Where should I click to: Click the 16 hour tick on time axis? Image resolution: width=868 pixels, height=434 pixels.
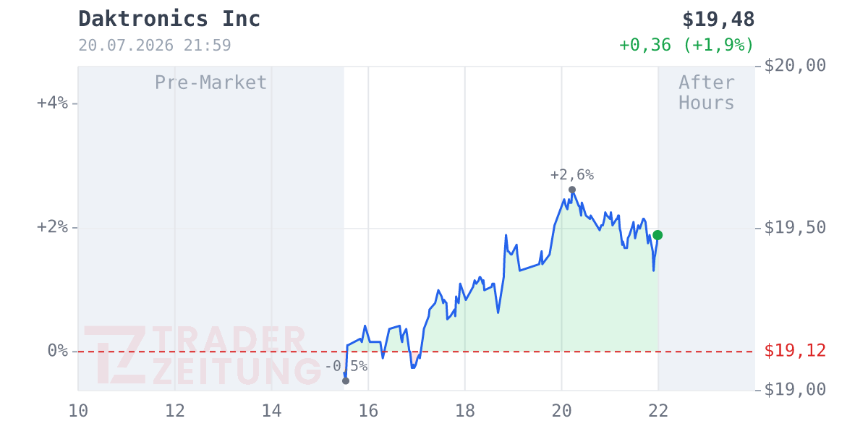(368, 411)
